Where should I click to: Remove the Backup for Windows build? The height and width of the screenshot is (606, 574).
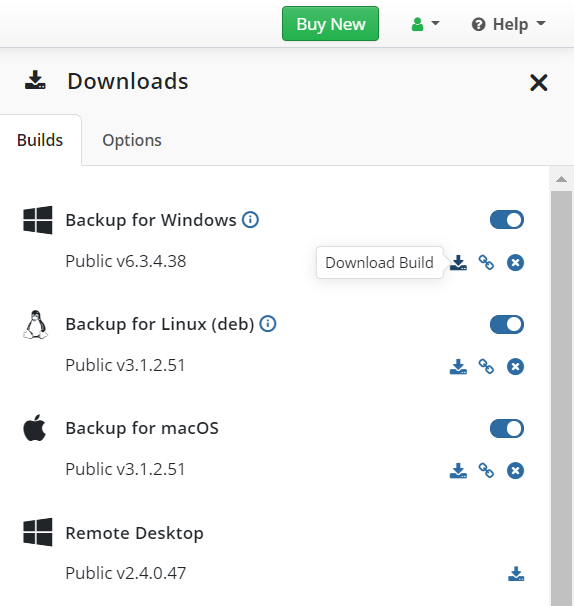click(515, 262)
